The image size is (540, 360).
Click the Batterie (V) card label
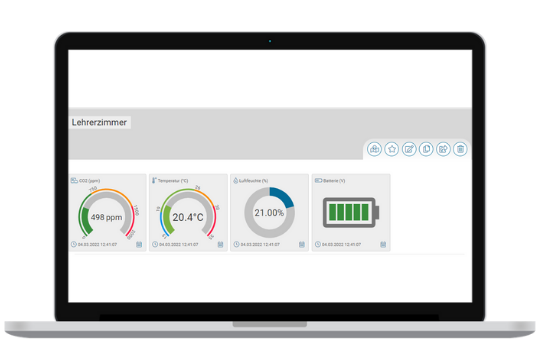334,181
